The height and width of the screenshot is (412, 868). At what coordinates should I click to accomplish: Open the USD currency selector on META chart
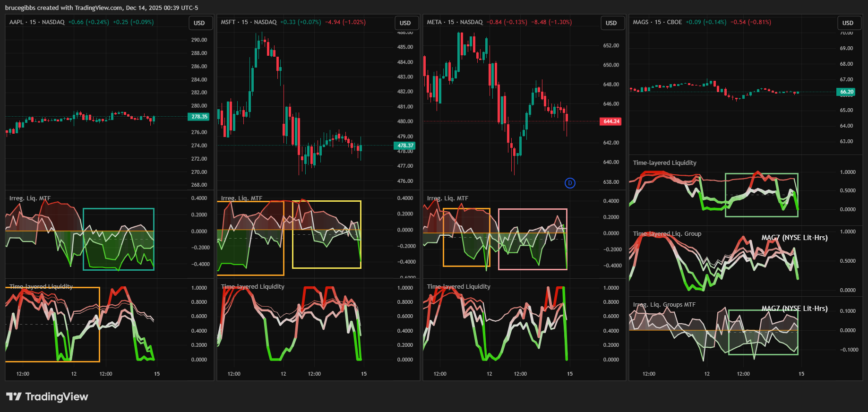click(611, 23)
